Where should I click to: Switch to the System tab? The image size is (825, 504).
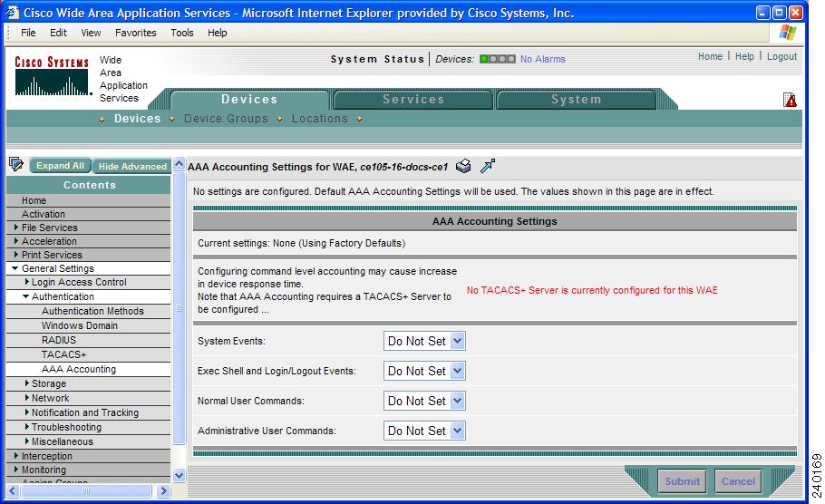coord(576,99)
